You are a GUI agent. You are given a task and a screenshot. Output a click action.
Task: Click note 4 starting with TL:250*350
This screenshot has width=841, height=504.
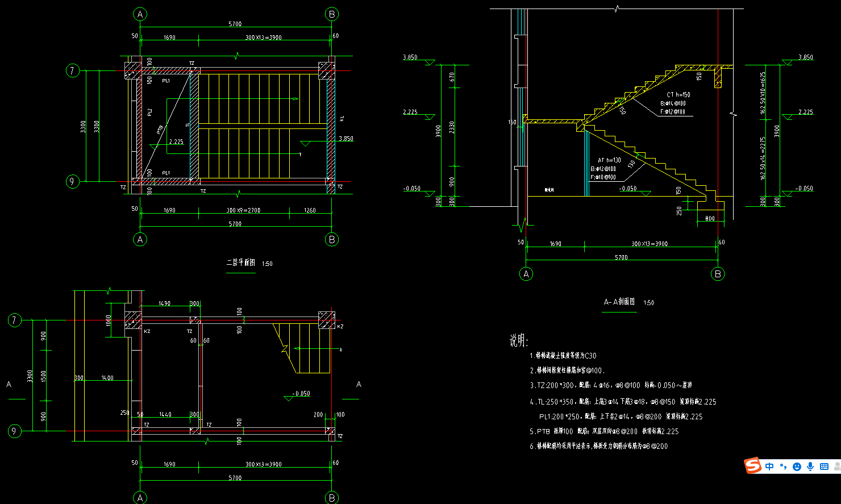pos(623,401)
